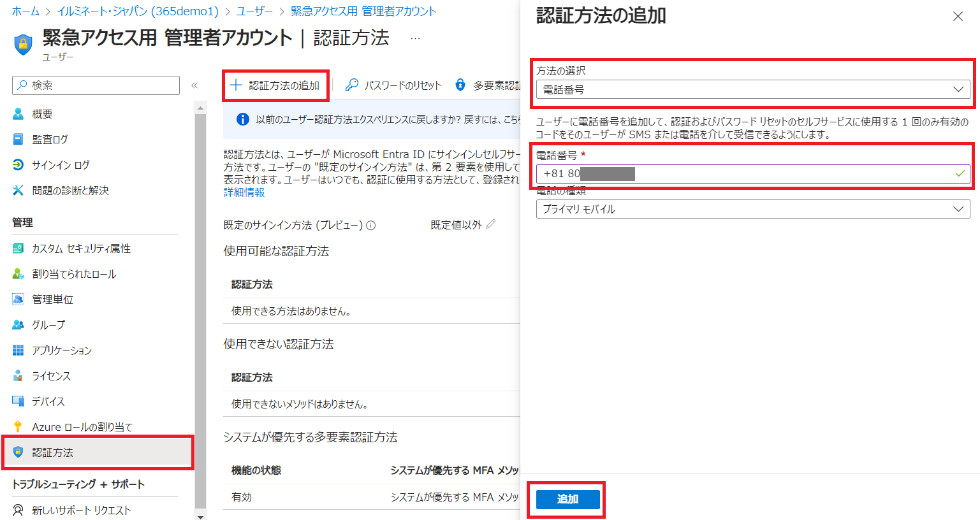Click the text 使用できないメソッドはありません。
The image size is (980, 520).
coord(300,404)
